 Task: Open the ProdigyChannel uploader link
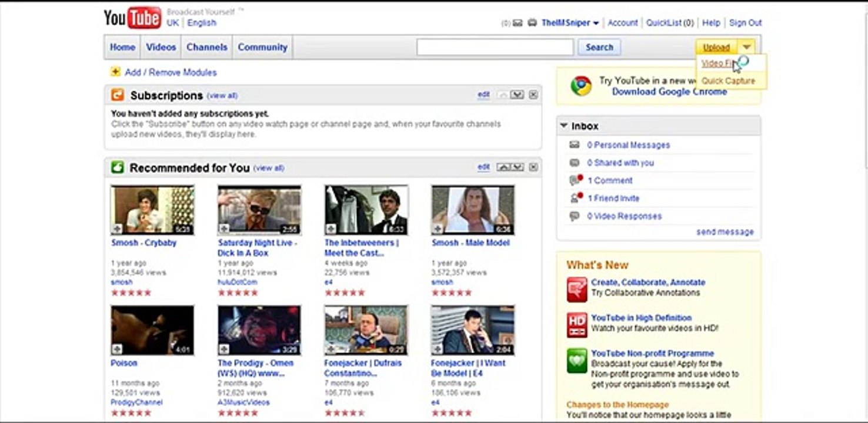[136, 402]
